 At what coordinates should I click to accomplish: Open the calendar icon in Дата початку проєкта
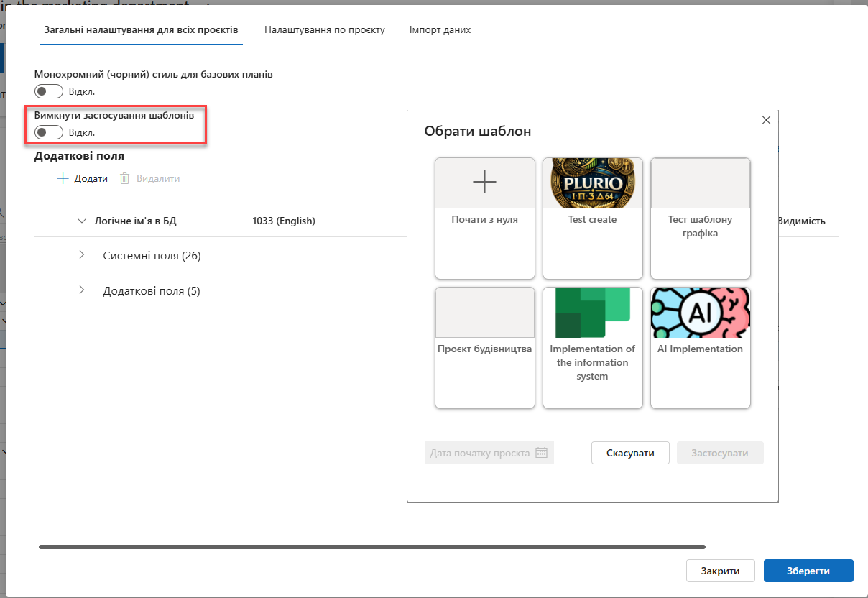[542, 453]
